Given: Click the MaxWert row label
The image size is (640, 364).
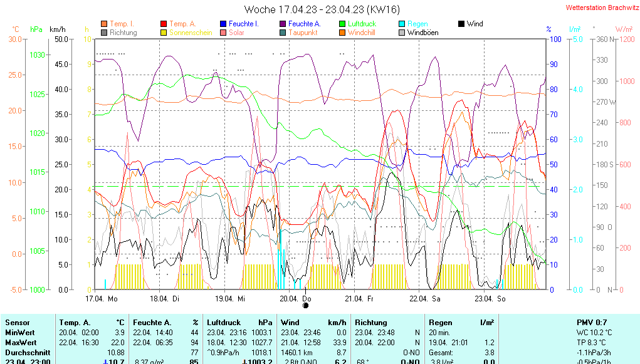Looking at the screenshot, I should (21, 343).
